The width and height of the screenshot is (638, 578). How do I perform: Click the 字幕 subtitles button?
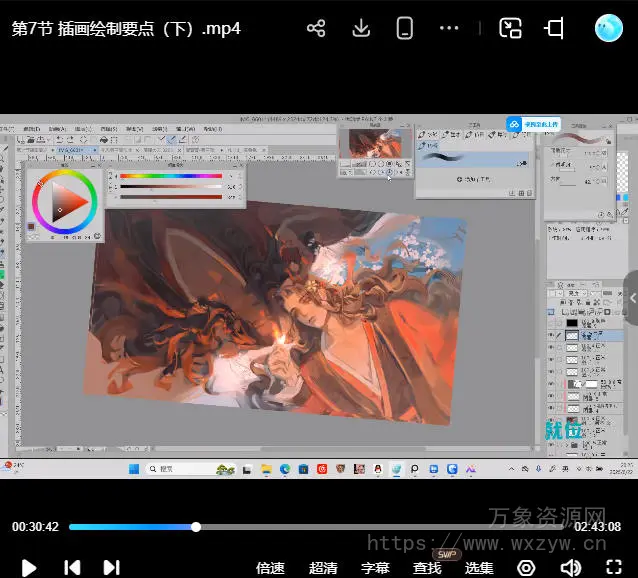coord(375,568)
